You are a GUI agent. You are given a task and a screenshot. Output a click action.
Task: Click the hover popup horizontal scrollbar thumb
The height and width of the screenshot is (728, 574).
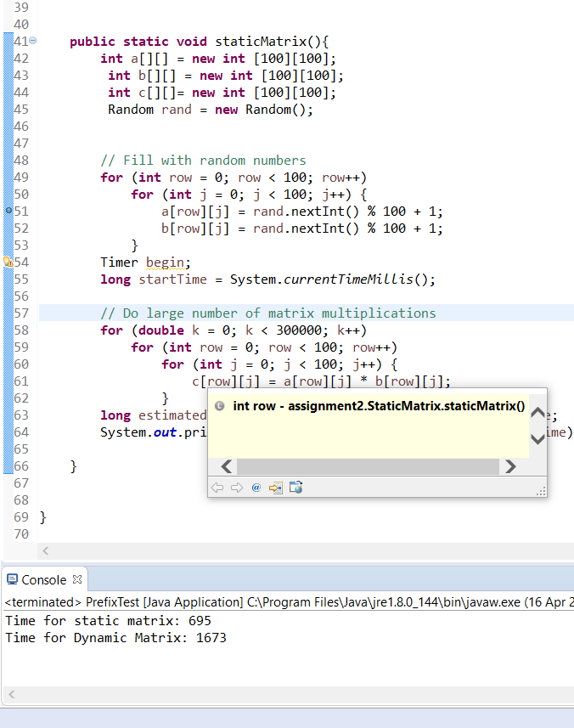pyautogui.click(x=368, y=466)
